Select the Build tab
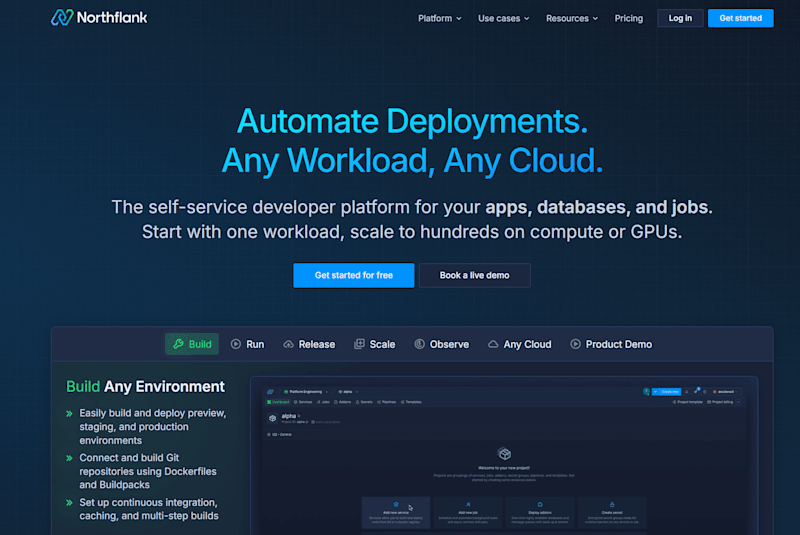The height and width of the screenshot is (535, 800). point(192,344)
